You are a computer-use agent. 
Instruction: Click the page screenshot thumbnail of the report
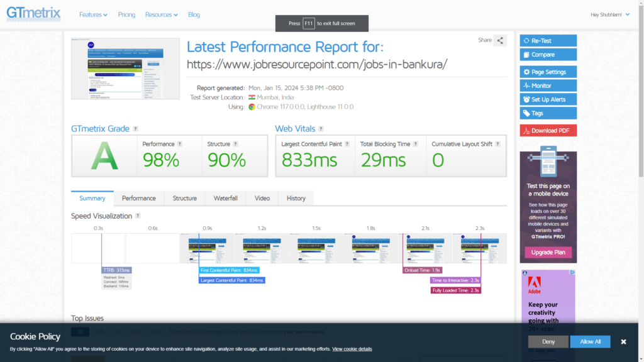(x=125, y=69)
